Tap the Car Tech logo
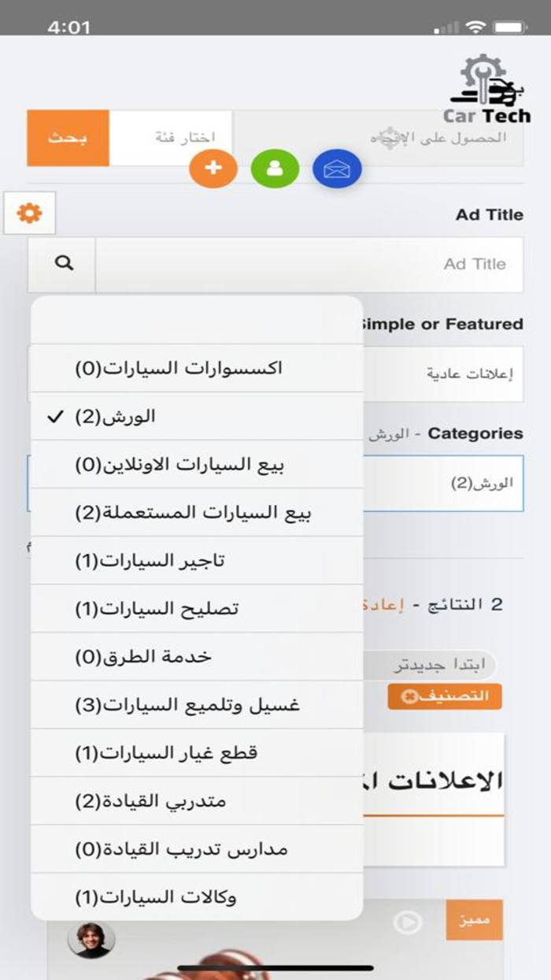 (x=486, y=91)
